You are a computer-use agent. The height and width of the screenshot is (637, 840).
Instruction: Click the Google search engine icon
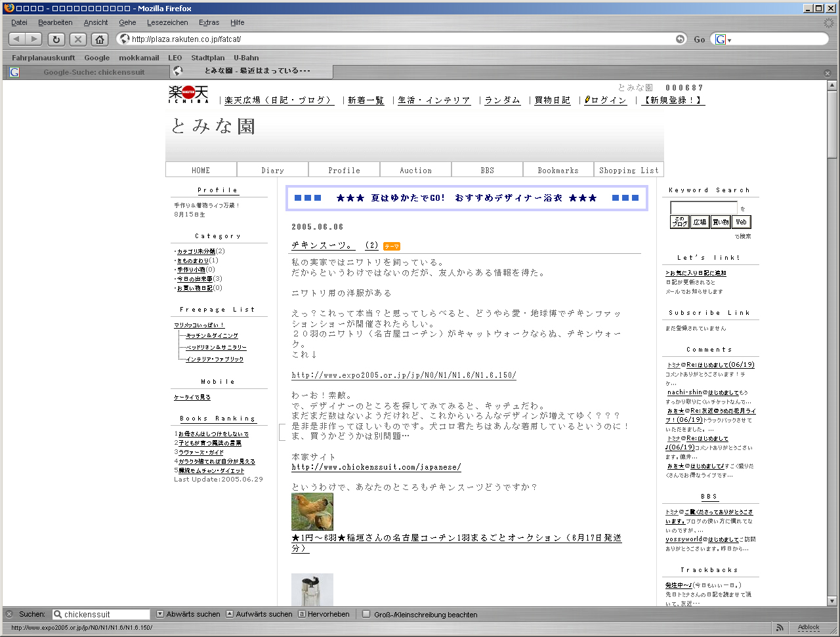pyautogui.click(x=720, y=39)
